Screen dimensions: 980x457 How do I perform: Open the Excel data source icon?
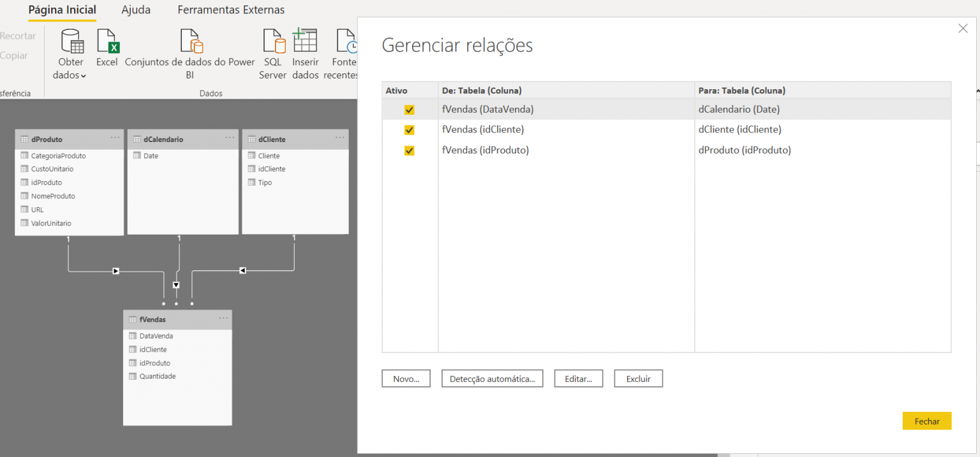tap(108, 41)
